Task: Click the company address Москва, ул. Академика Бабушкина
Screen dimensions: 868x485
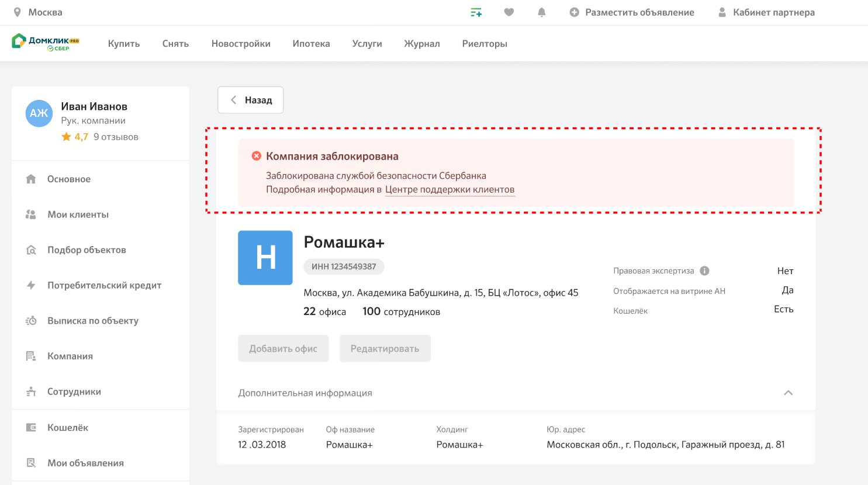Action: [441, 292]
